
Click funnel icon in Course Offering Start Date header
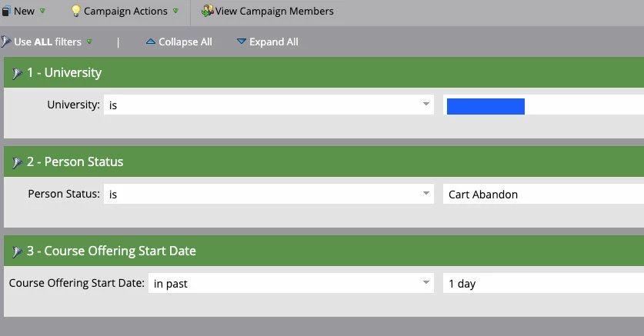pos(17,251)
